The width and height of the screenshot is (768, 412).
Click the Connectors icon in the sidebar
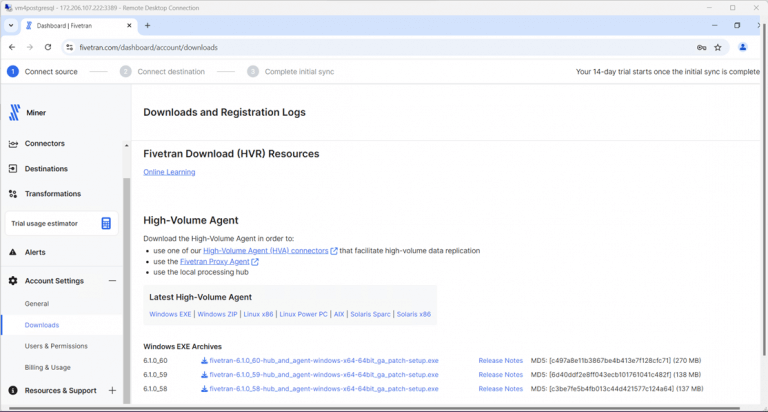pos(13,143)
